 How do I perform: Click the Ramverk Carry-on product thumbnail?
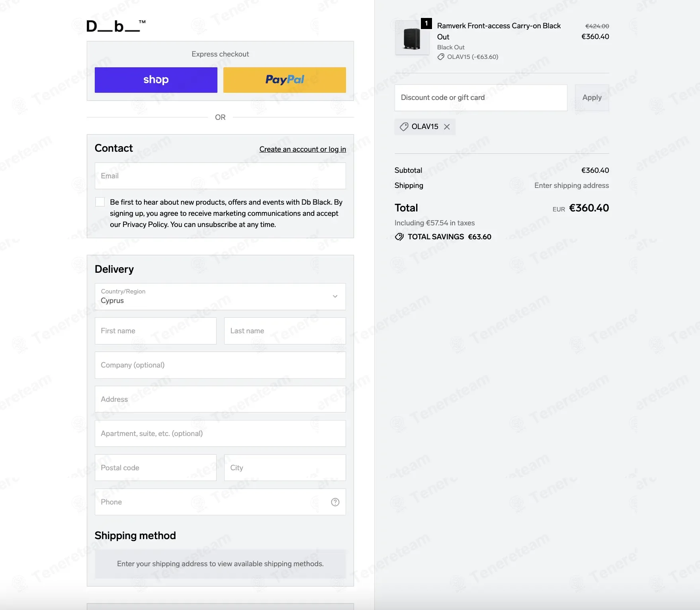[x=412, y=38]
